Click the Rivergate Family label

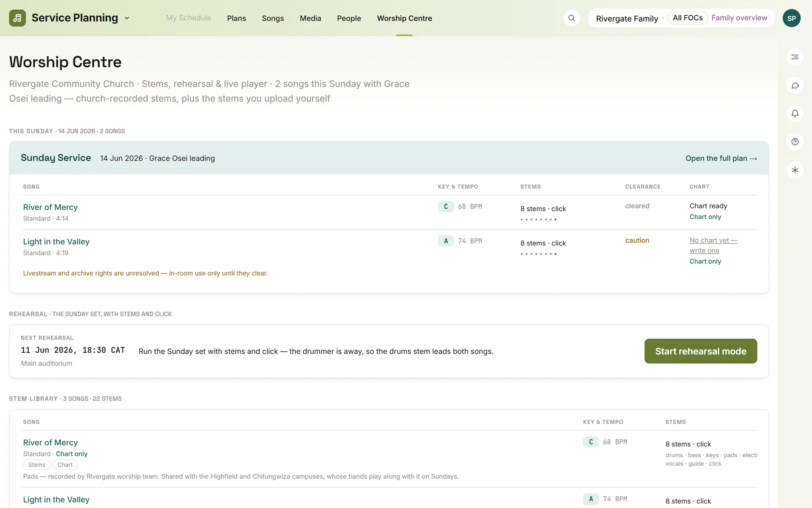[x=627, y=19]
